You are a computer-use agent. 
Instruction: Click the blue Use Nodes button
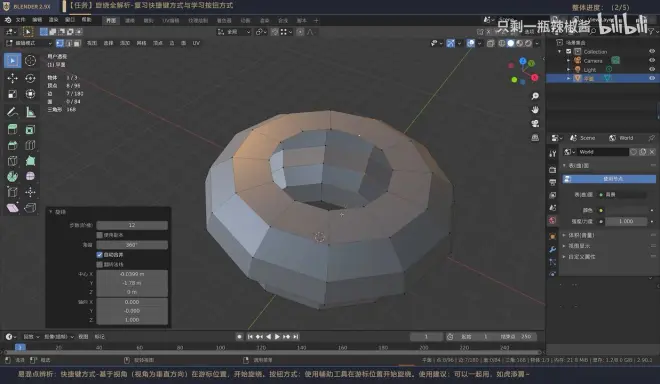point(609,179)
